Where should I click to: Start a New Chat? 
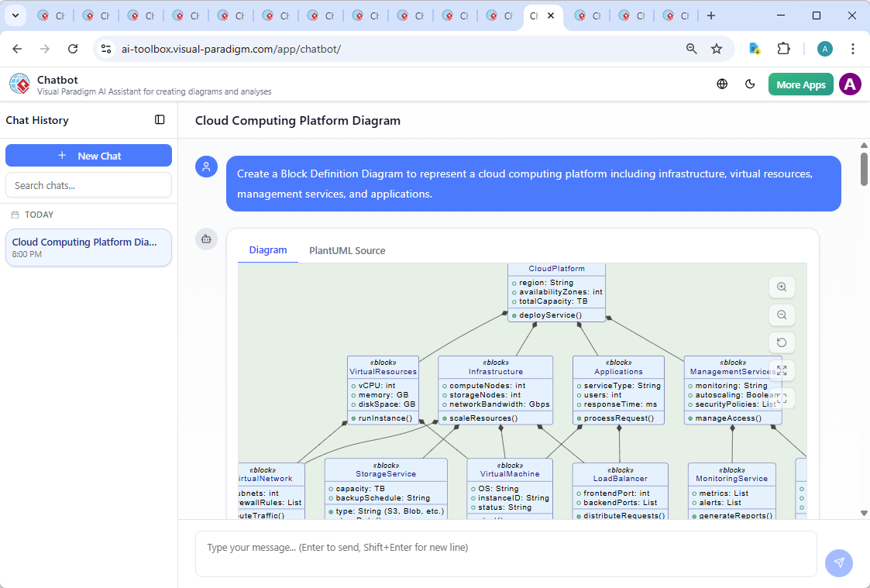tap(88, 156)
